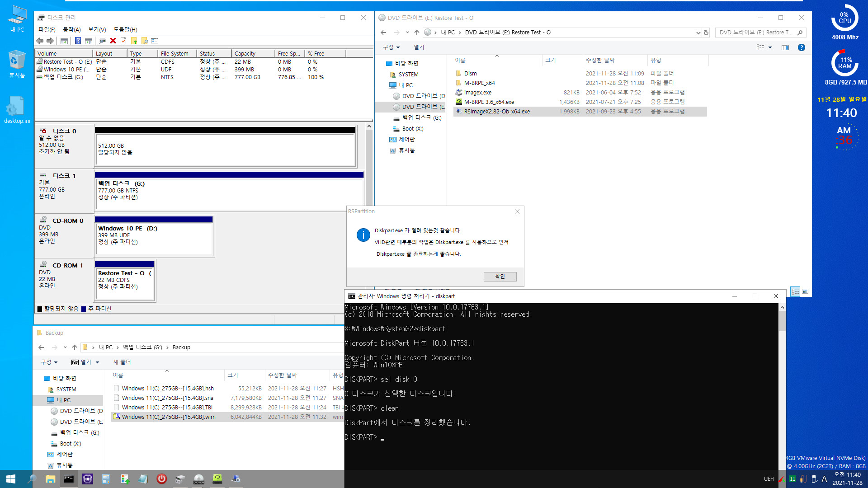This screenshot has width=868, height=488.
Task: Close the RSPartition dialog with X
Action: (517, 211)
